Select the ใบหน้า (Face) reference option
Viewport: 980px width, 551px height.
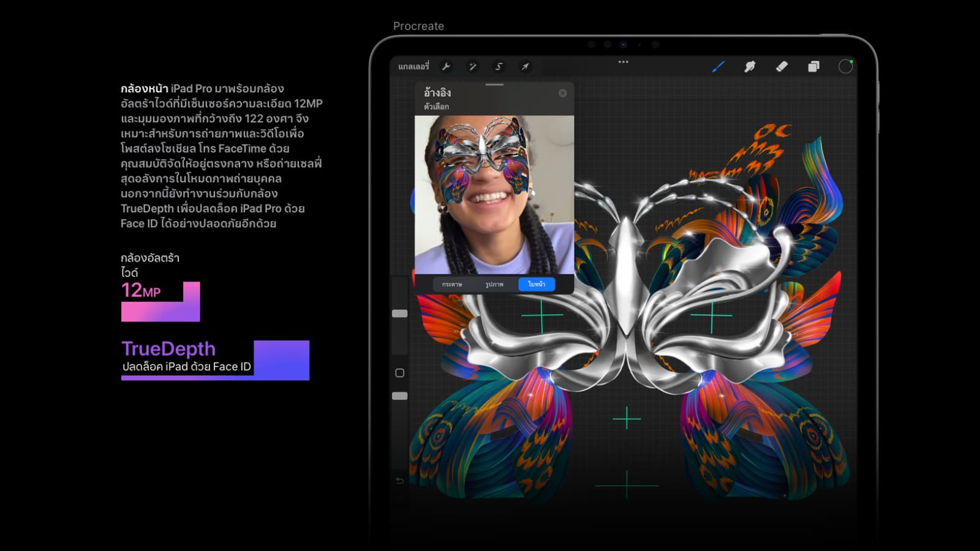[537, 284]
